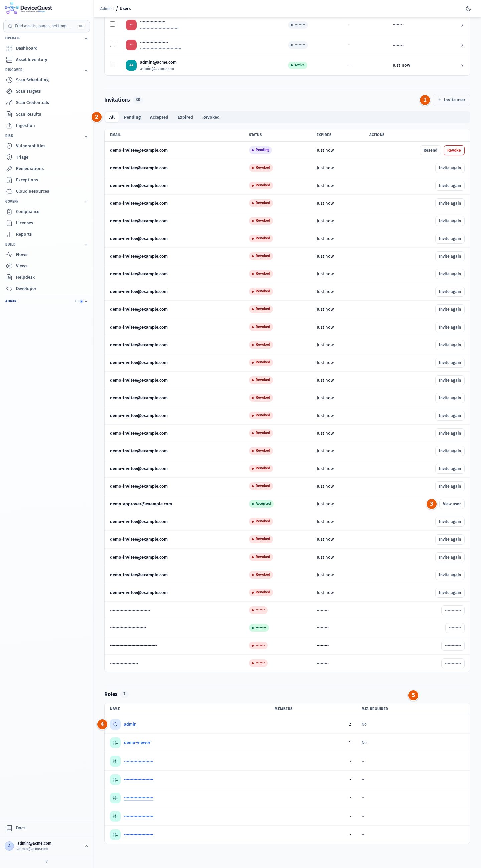Screen dimensions: 481x868
Task: Open the Triage icon
Action: (x=9, y=157)
